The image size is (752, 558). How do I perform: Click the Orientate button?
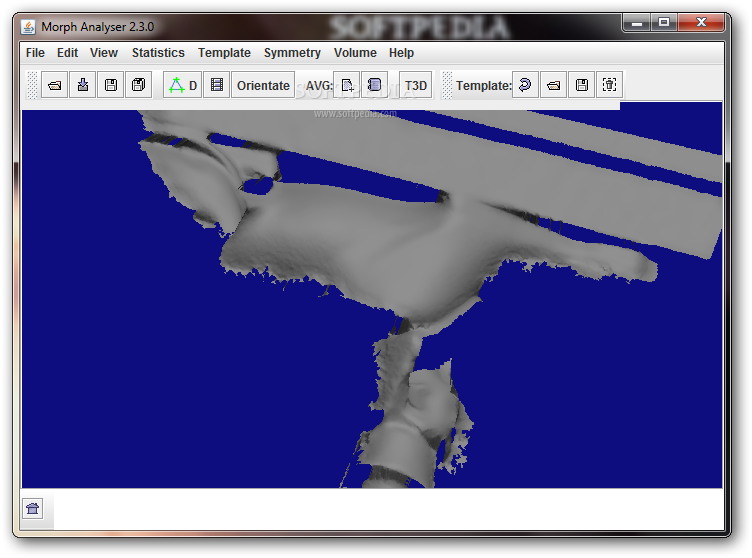263,85
